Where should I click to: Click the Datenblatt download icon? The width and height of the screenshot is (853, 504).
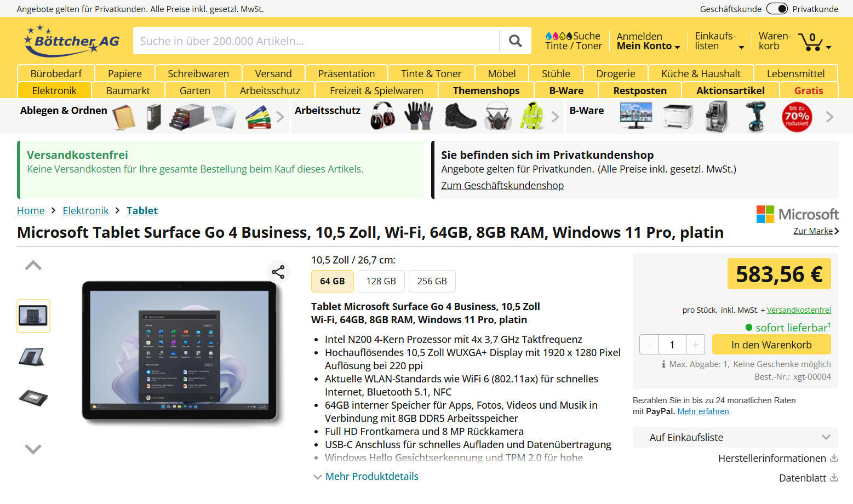click(x=834, y=478)
